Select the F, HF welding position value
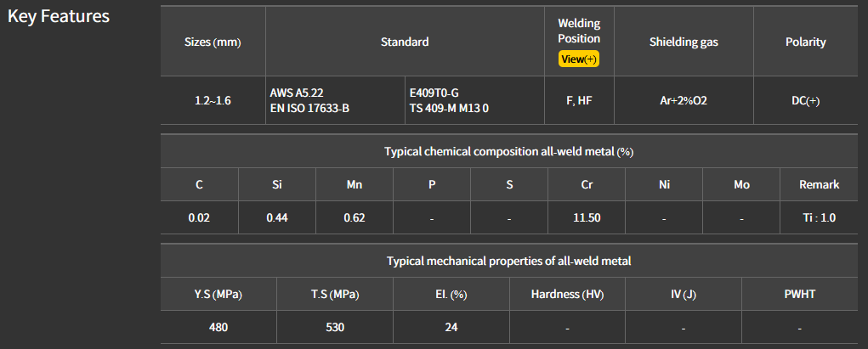This screenshot has width=868, height=349. pos(579,100)
